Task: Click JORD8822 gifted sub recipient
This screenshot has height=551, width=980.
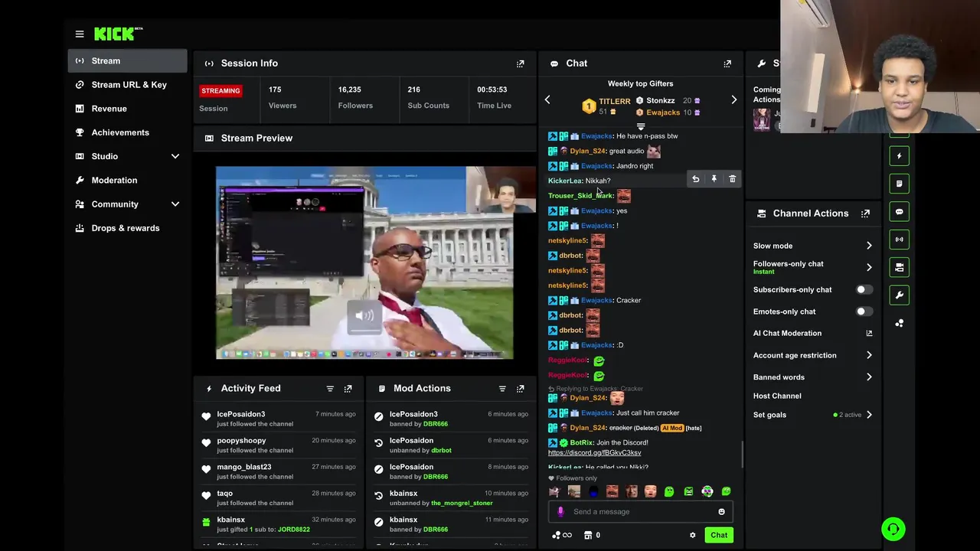Action: (294, 530)
